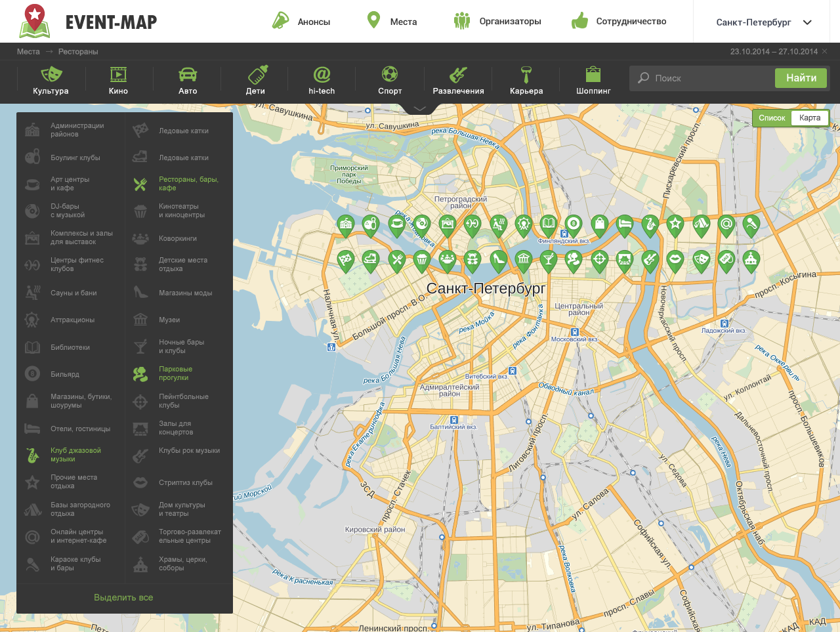Screen dimensions: 840x632
Task: Go to Организаторы in the top menu
Action: 497,21
